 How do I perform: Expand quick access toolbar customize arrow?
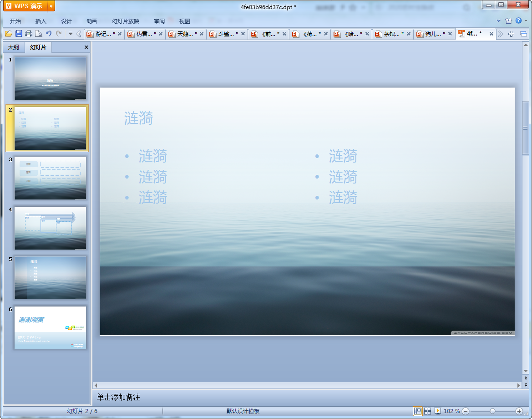coord(71,34)
